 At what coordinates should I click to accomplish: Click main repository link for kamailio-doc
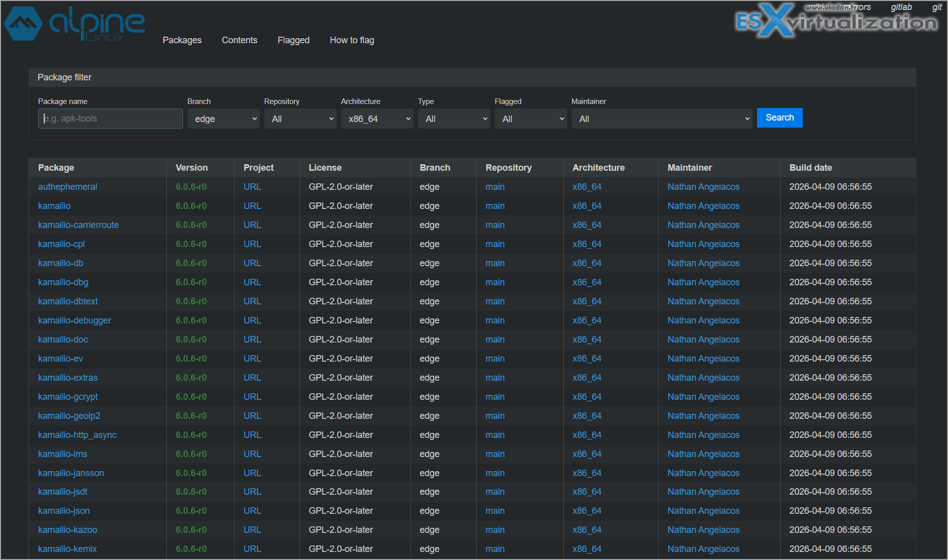(x=495, y=340)
